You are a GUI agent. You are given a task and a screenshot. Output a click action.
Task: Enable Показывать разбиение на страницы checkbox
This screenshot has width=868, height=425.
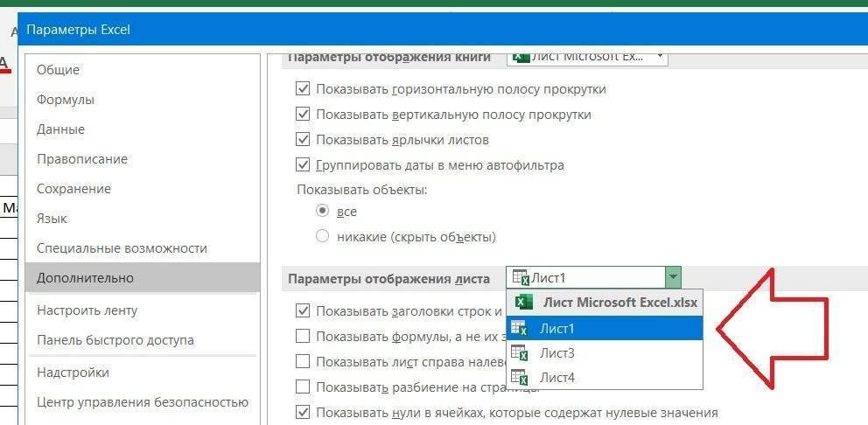pos(303,387)
